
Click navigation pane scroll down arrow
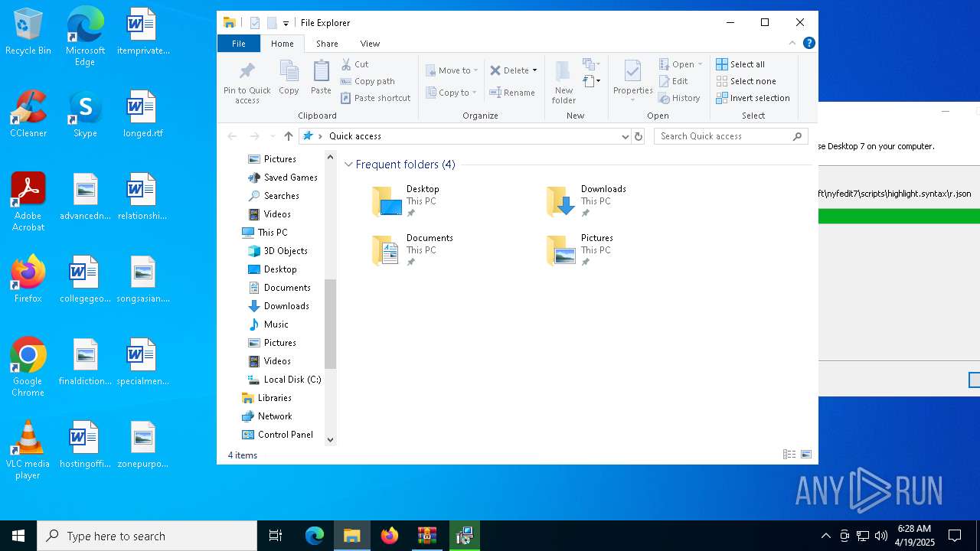click(331, 439)
